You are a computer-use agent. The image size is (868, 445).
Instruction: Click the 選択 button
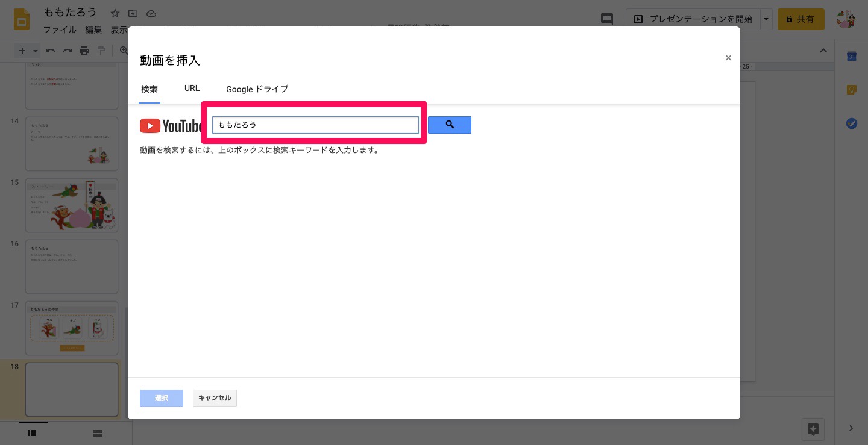tap(162, 398)
